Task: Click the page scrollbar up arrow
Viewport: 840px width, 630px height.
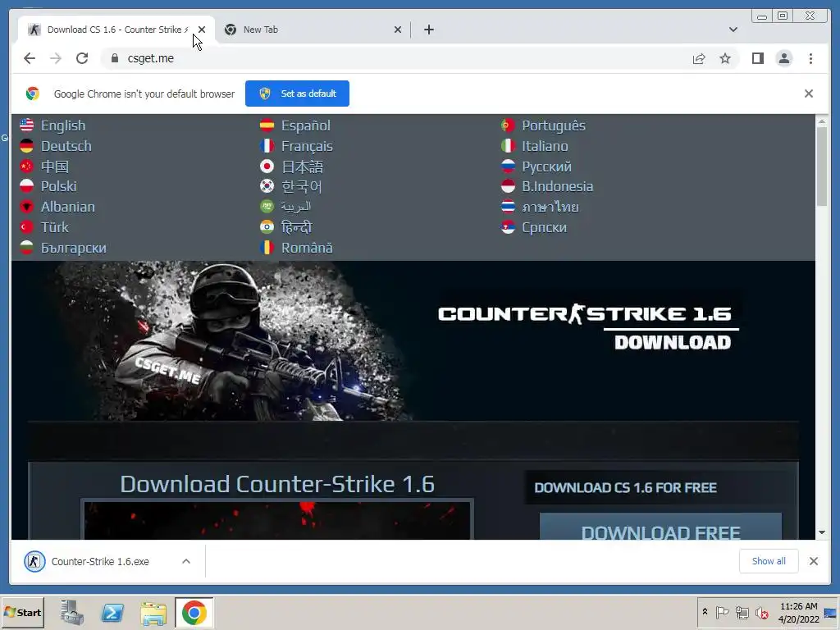Action: [x=822, y=121]
